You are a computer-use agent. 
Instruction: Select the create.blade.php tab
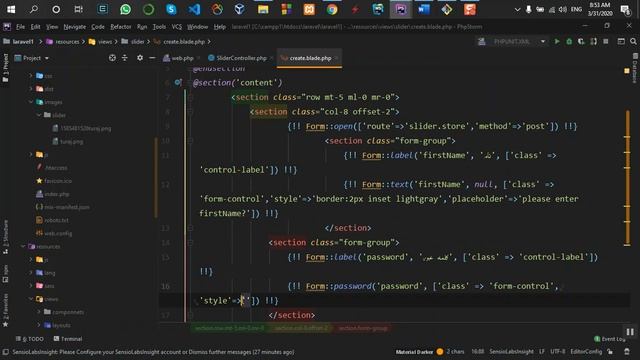pyautogui.click(x=310, y=58)
